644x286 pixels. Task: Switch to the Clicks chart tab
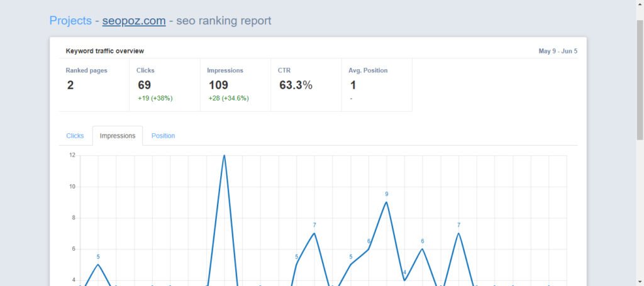click(x=75, y=136)
